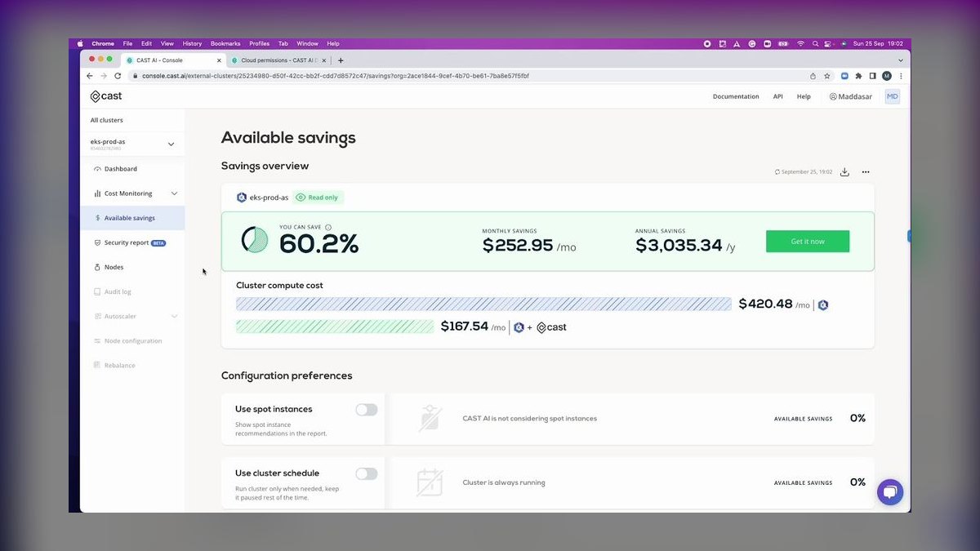Bookmark this page with star icon
The width and height of the screenshot is (980, 551).
827,76
